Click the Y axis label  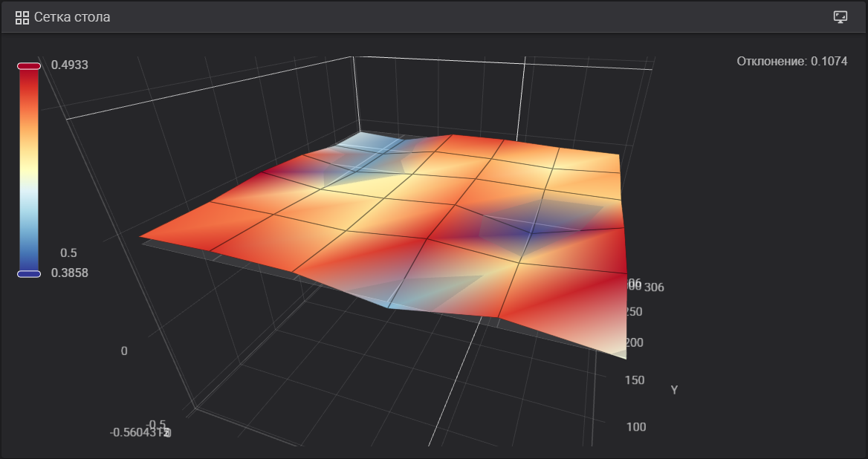click(x=674, y=390)
